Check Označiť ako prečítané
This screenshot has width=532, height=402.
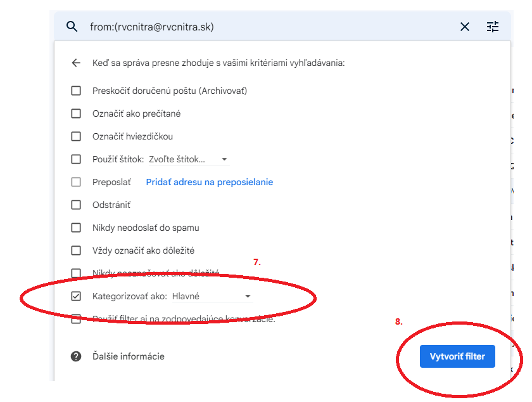click(76, 113)
